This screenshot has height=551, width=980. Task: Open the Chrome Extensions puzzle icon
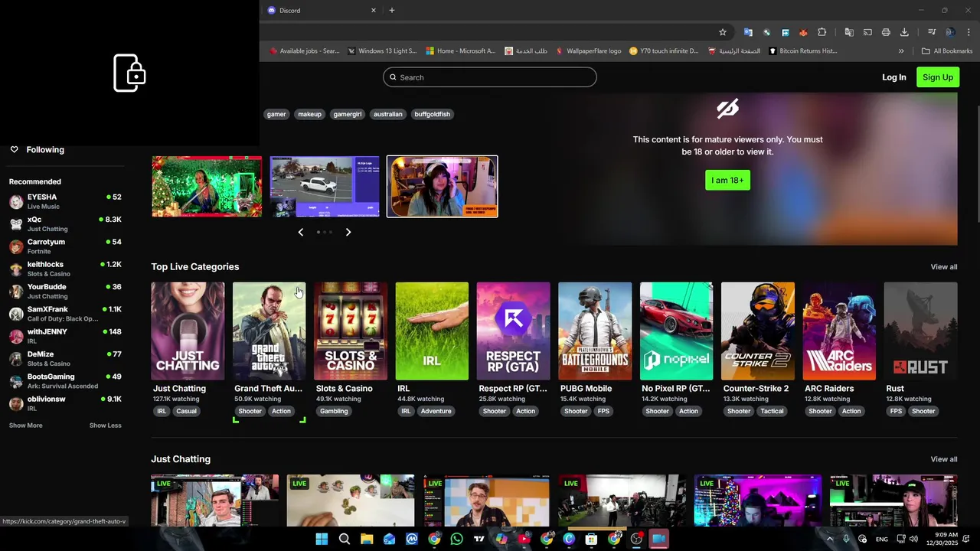(822, 32)
